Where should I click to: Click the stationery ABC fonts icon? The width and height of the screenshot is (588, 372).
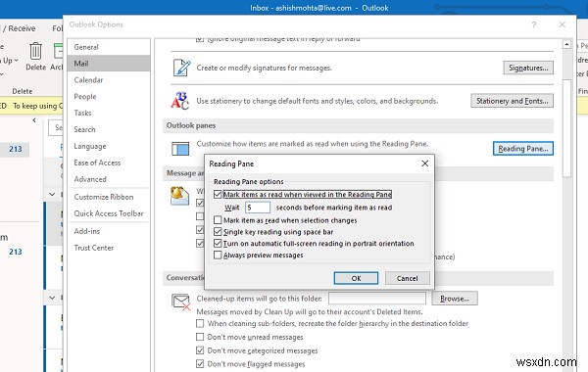(x=180, y=101)
